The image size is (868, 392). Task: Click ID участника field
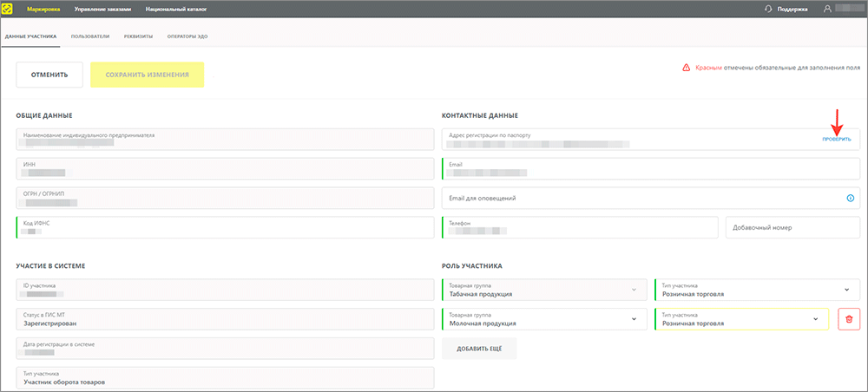[x=226, y=290]
